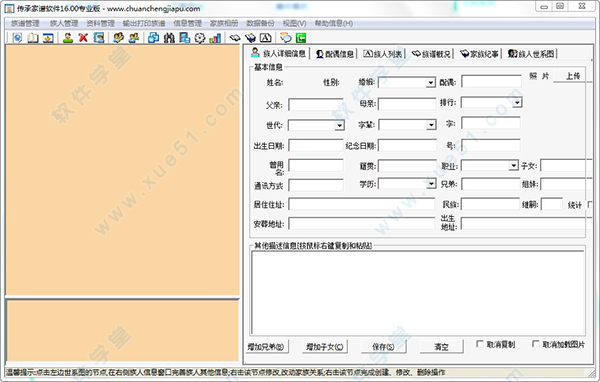This screenshot has height=382, width=600.
Task: Click the red X delete icon
Action: (x=83, y=38)
